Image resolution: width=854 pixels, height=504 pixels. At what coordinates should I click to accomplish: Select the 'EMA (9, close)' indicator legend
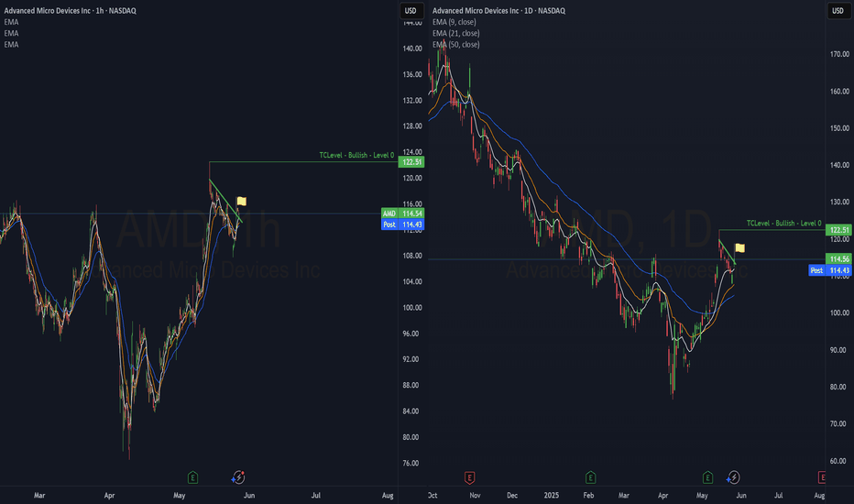[454, 22]
